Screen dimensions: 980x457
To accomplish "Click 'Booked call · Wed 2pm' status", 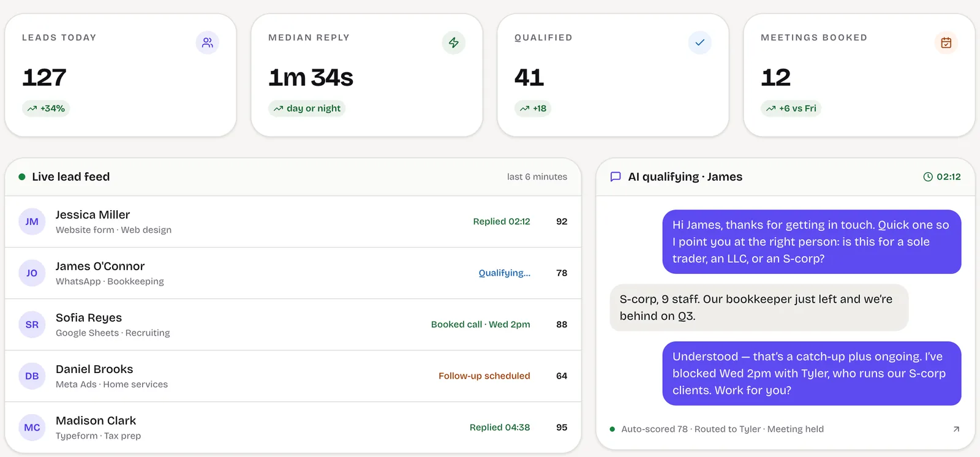I will pos(481,325).
